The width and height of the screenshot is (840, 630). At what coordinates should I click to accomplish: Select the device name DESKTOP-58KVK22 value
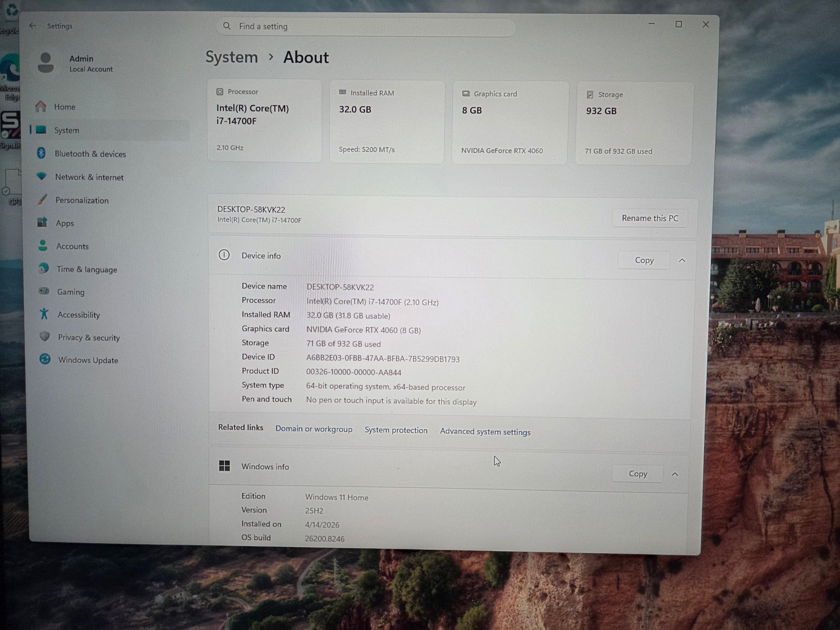tap(340, 287)
